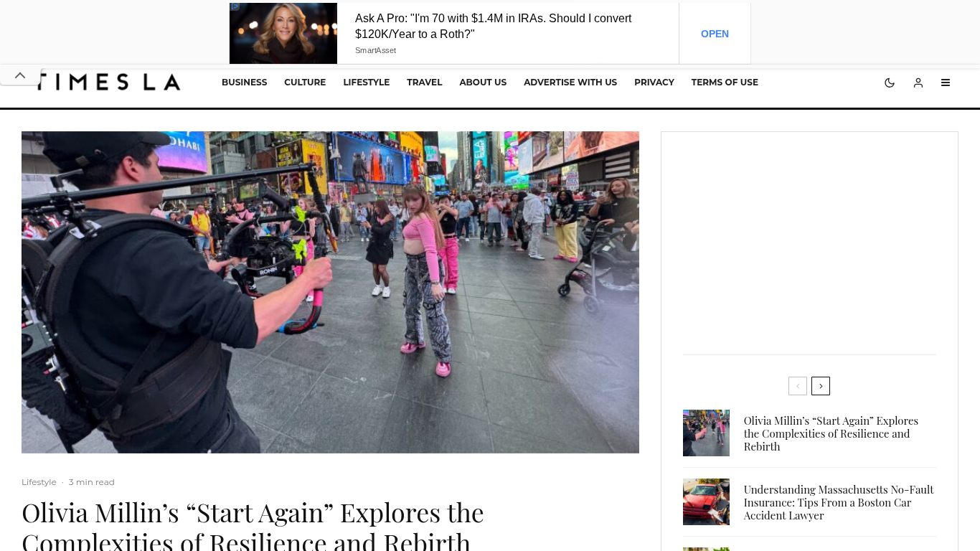Open the hamburger menu icon
The width and height of the screenshot is (980, 551).
[946, 83]
